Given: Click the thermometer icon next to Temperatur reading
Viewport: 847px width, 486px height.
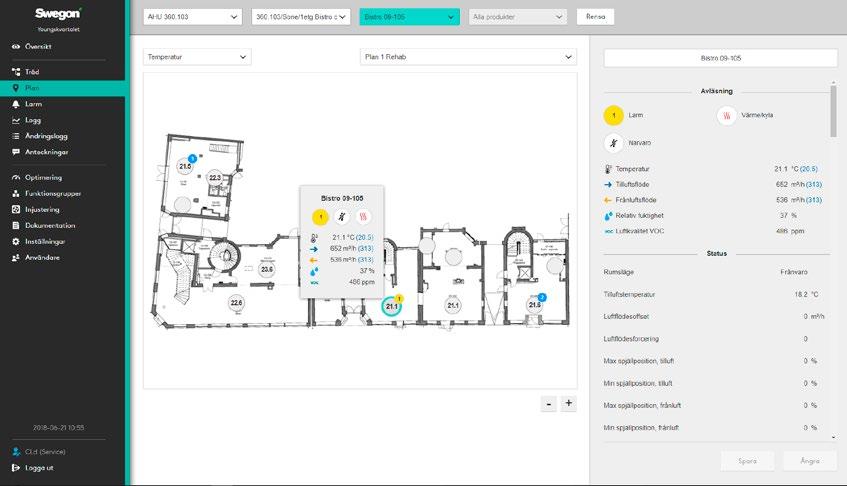Looking at the screenshot, I should click(608, 169).
